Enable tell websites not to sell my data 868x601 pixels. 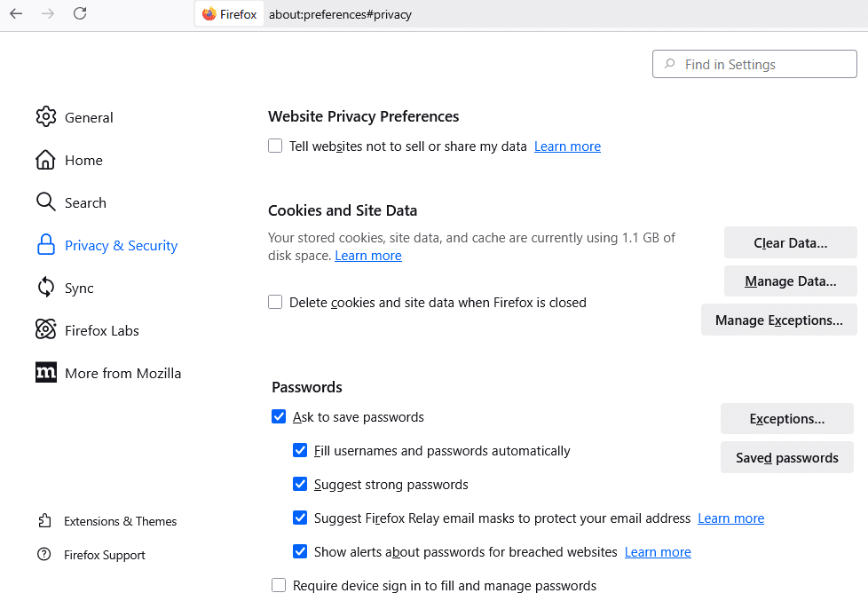(x=275, y=146)
